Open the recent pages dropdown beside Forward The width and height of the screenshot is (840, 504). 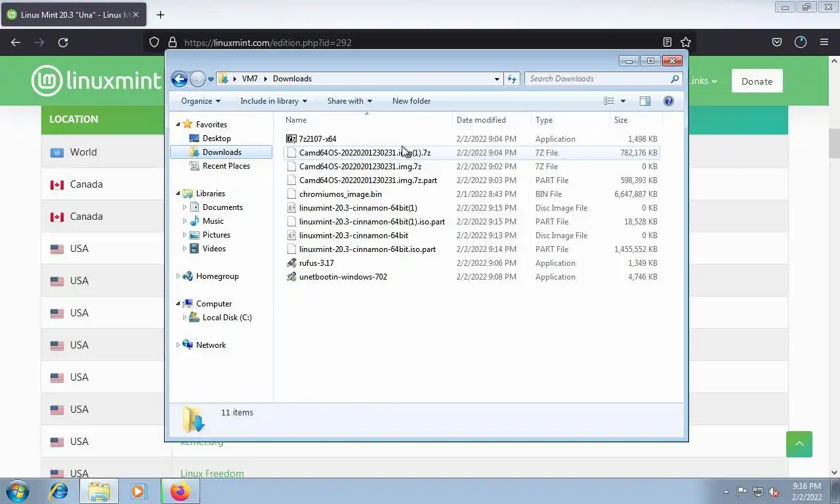click(211, 79)
